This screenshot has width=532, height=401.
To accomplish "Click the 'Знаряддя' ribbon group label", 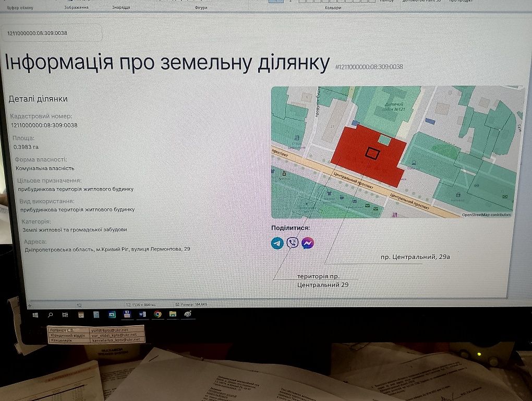I will [121, 7].
